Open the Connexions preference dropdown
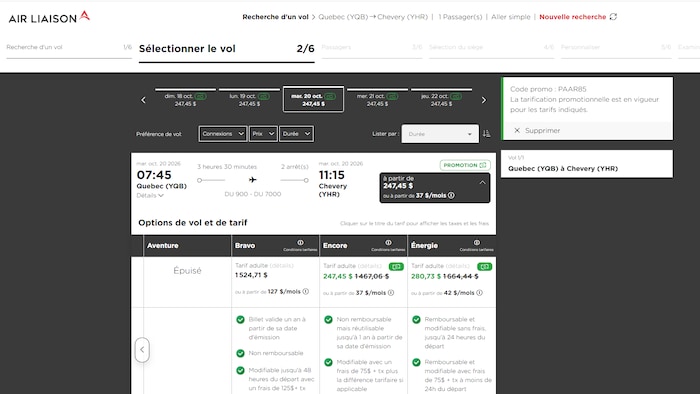This screenshot has height=394, width=700. (x=223, y=133)
